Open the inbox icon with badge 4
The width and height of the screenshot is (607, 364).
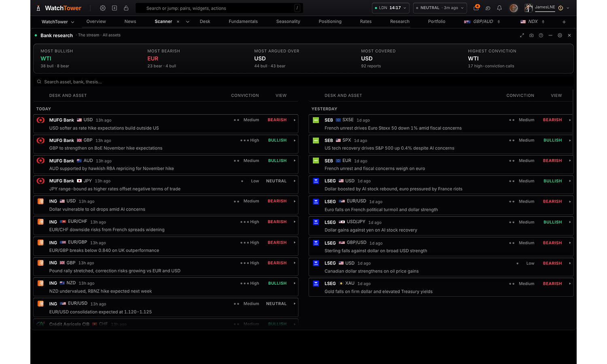click(476, 8)
